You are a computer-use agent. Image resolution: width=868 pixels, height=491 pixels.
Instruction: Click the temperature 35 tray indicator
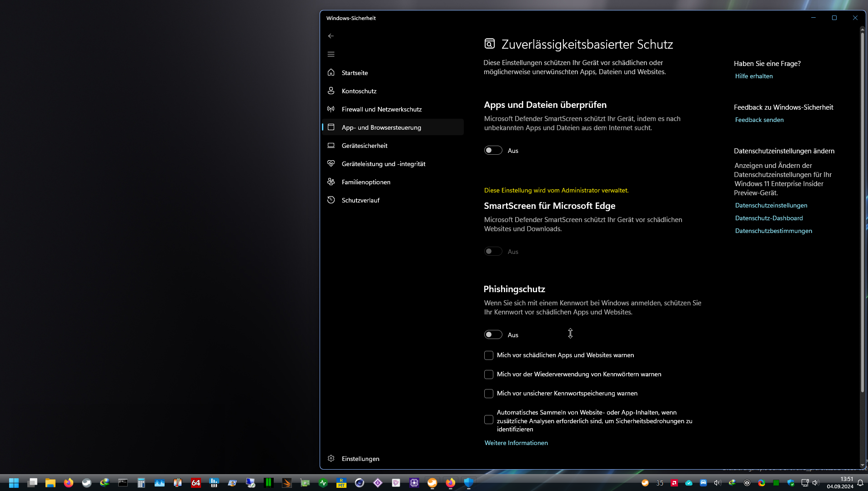coord(660,483)
